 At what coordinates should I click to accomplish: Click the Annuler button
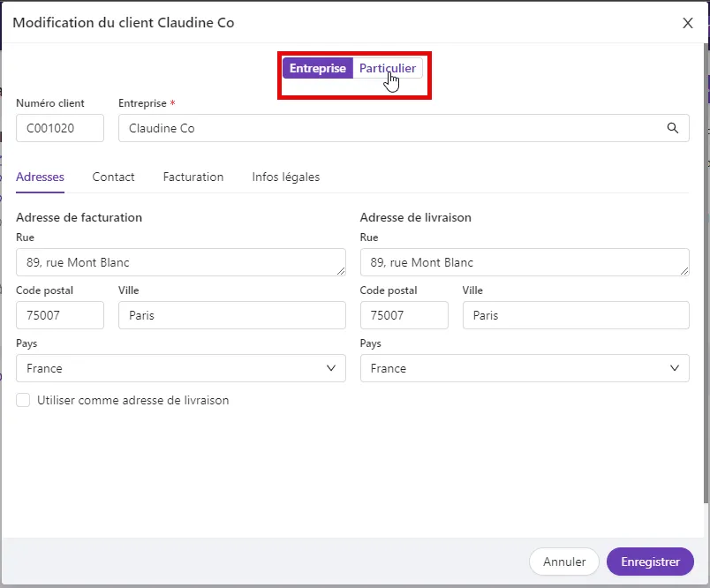point(564,562)
